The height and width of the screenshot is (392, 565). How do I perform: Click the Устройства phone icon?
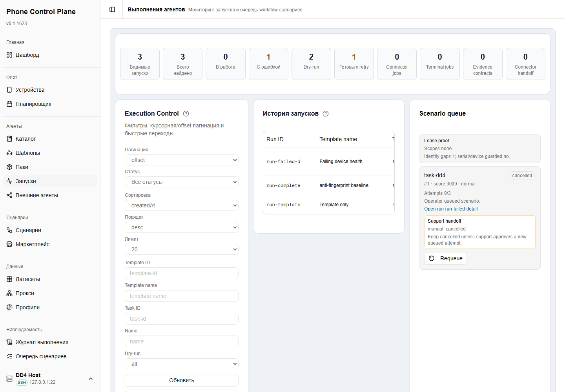9,90
